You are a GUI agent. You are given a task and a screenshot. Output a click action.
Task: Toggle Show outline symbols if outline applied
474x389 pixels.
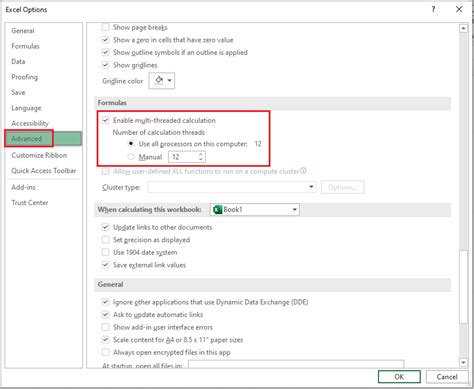tap(105, 52)
